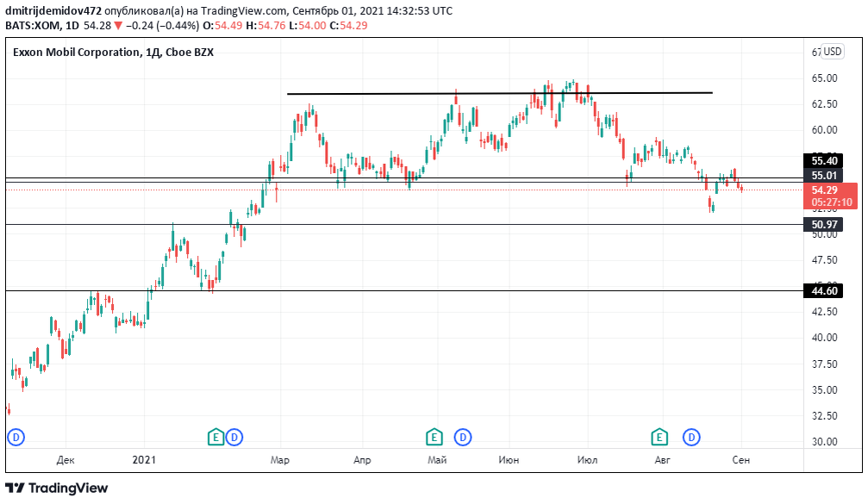Click the 35.00 price axis value
The width and height of the screenshot is (868, 504).
pyautogui.click(x=824, y=390)
